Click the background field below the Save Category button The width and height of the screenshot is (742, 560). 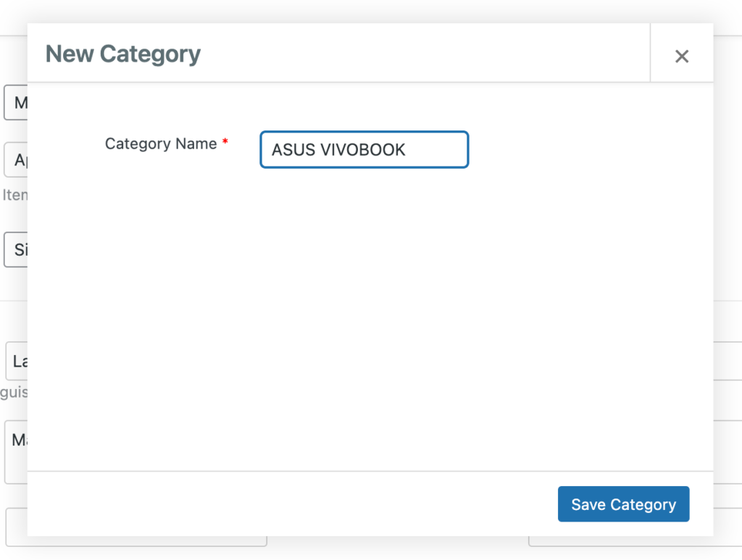click(634, 541)
